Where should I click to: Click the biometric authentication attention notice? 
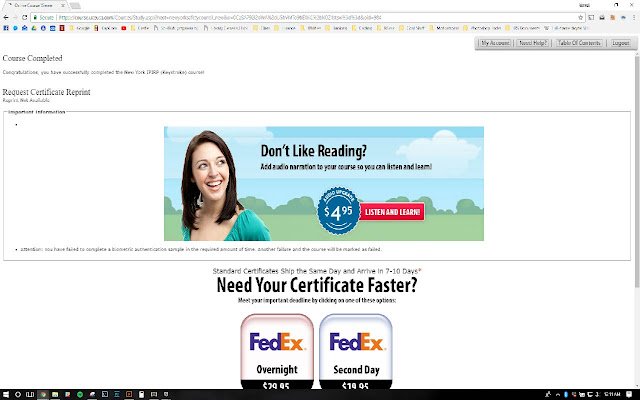click(x=201, y=249)
